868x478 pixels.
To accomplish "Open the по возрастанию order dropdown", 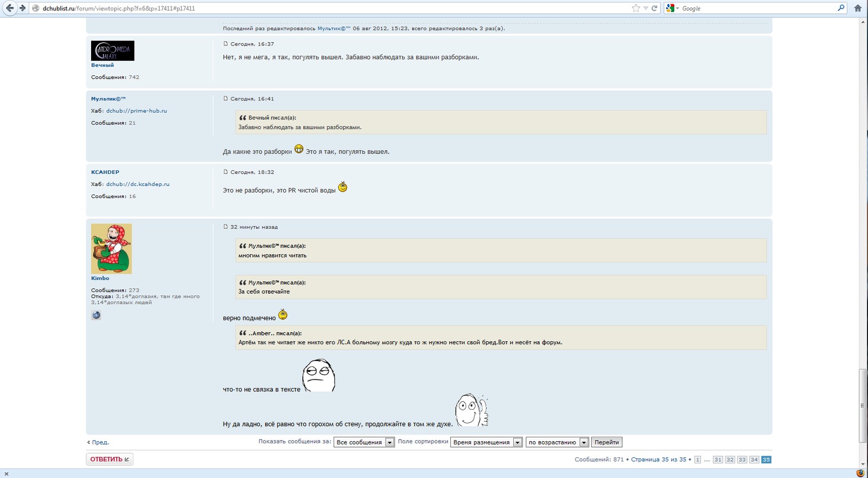I will click(557, 442).
